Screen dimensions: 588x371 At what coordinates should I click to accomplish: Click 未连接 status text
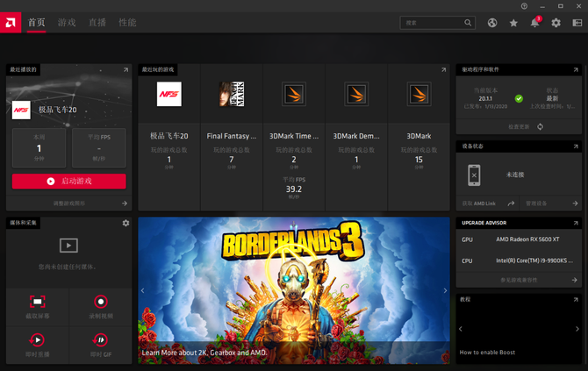pos(515,175)
